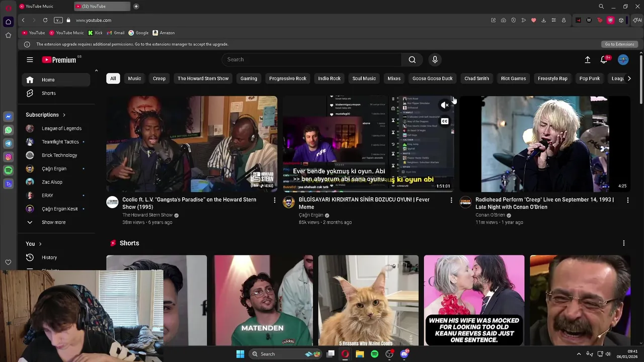The width and height of the screenshot is (644, 362).
Task: Open Opera bookmarks star in sidebar
Action: [x=8, y=35]
